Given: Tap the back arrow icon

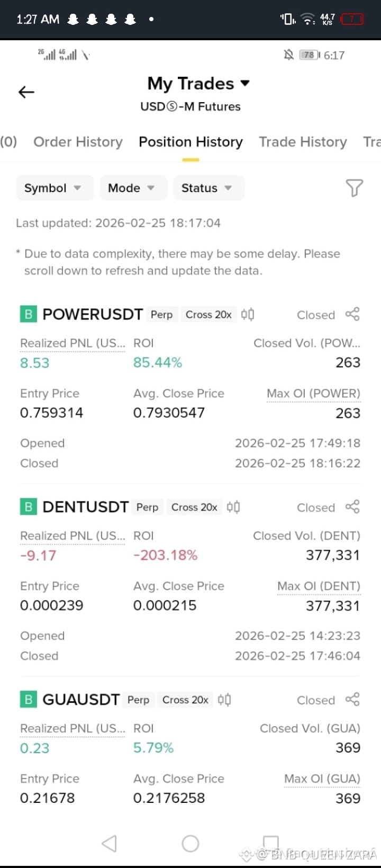Looking at the screenshot, I should pyautogui.click(x=26, y=92).
